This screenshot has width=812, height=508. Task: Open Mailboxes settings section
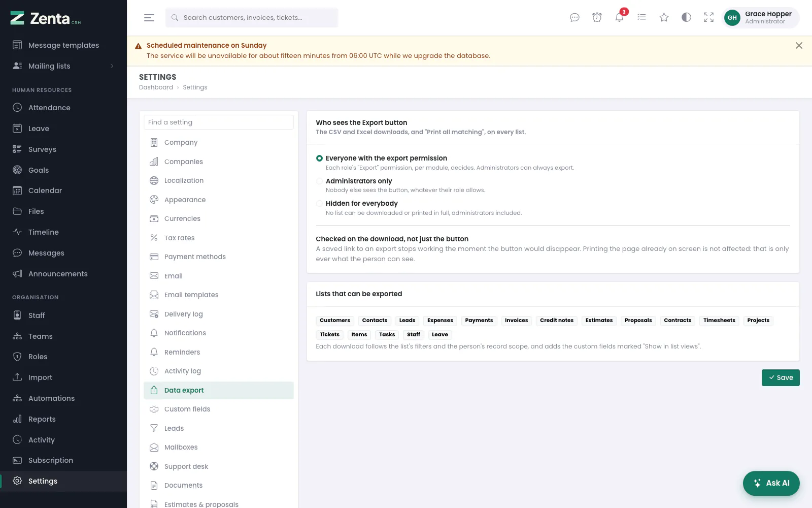[x=219, y=448]
